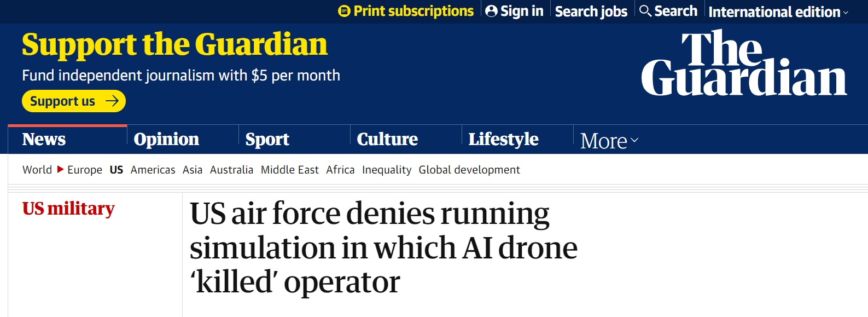The height and width of the screenshot is (317, 868).
Task: Open the Middle East subsection
Action: [x=289, y=170]
